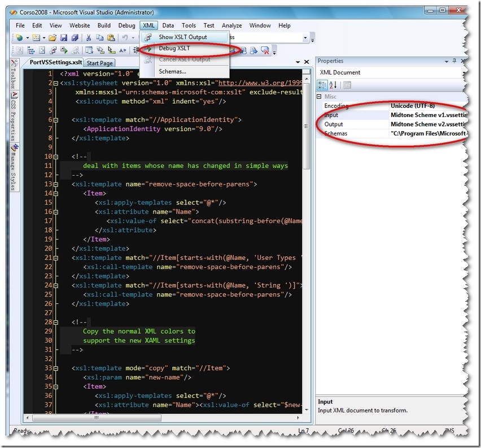
Task: Click the Debug XSLT green arrow toolbar icon
Action: click(x=64, y=50)
